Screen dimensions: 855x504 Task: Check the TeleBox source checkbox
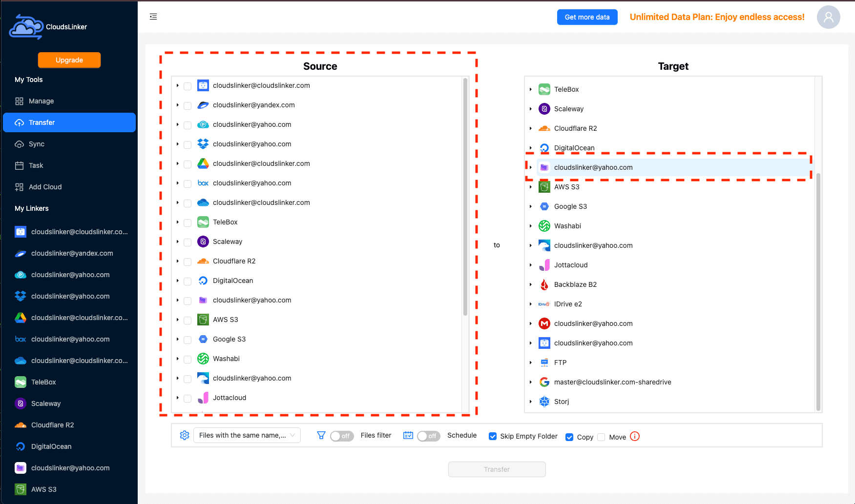[x=188, y=222]
